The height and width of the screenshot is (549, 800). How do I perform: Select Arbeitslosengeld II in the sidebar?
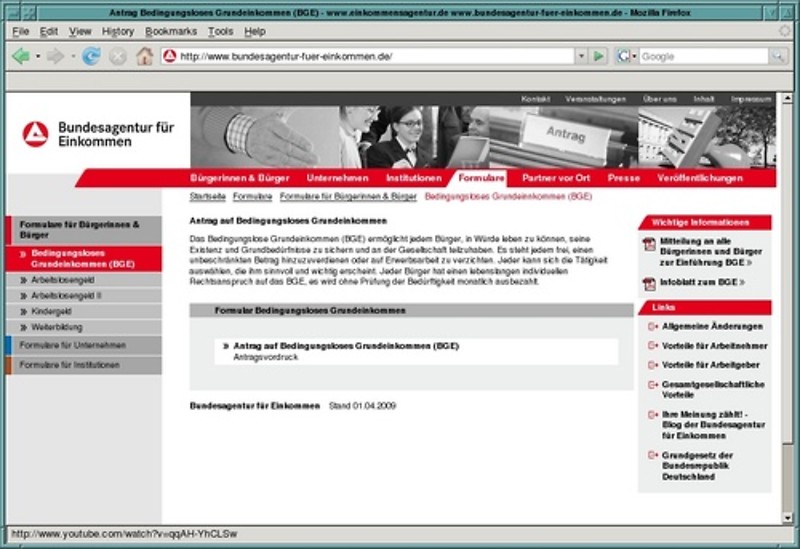84,295
